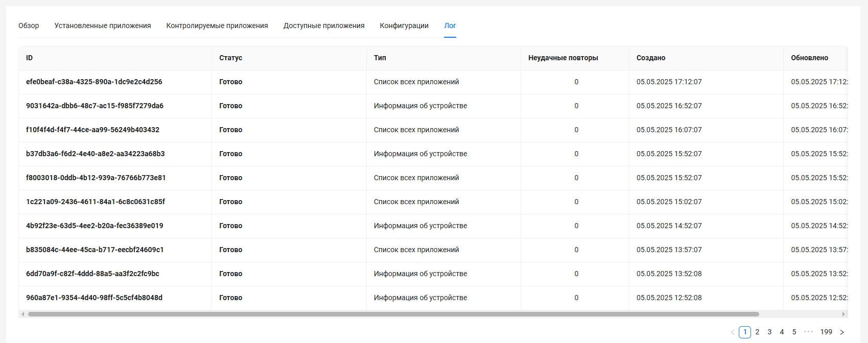Jump to last page 199
The height and width of the screenshot is (343, 868).
(826, 332)
